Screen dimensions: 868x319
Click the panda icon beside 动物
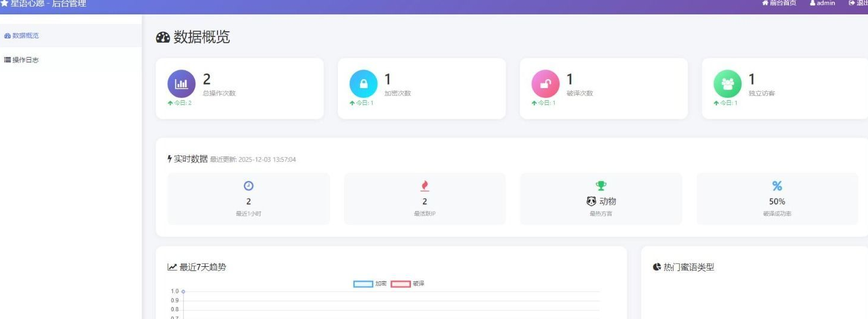591,201
